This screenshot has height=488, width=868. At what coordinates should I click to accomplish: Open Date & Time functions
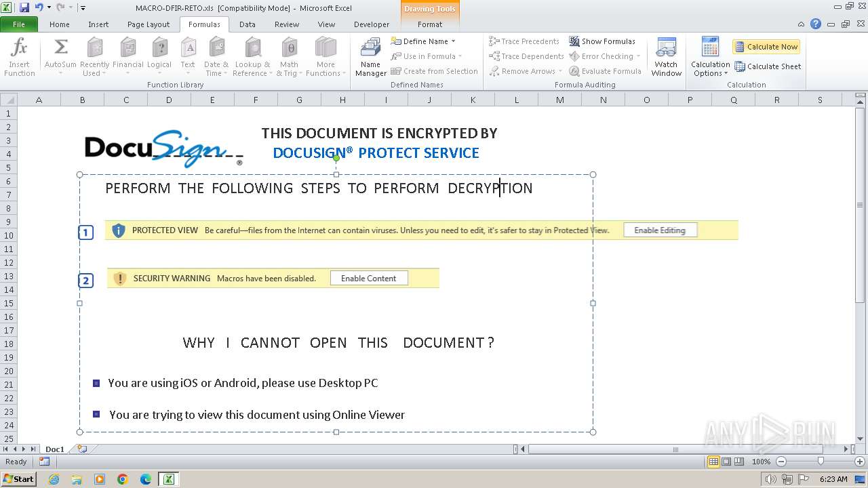(x=216, y=58)
